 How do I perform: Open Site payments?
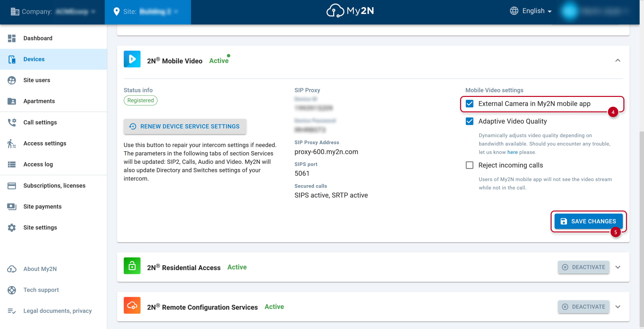click(53, 206)
